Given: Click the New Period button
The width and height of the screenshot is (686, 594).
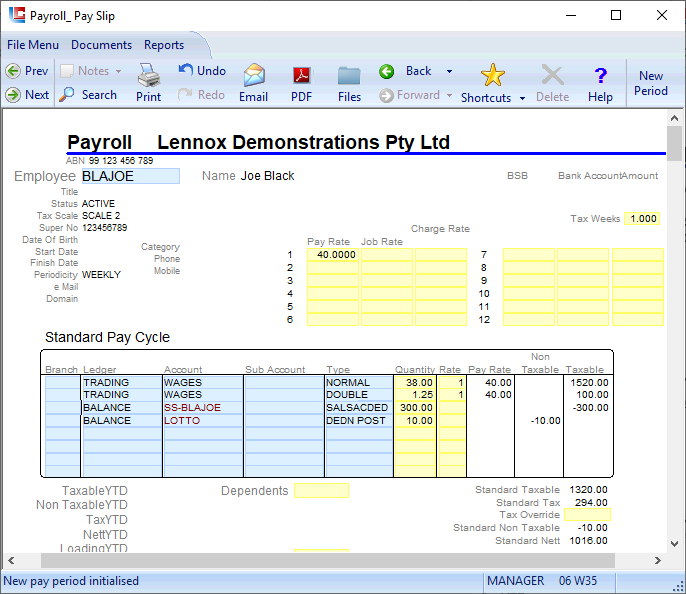Looking at the screenshot, I should [651, 83].
